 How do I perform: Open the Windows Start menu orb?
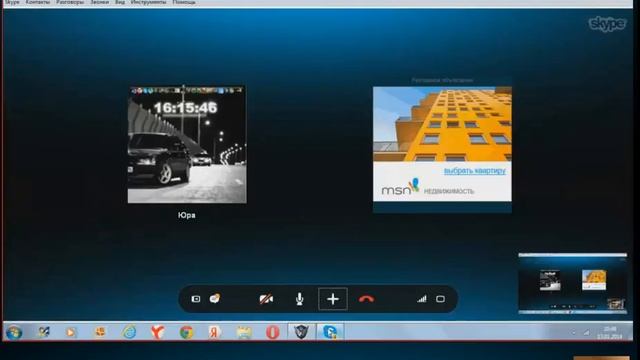click(x=14, y=332)
